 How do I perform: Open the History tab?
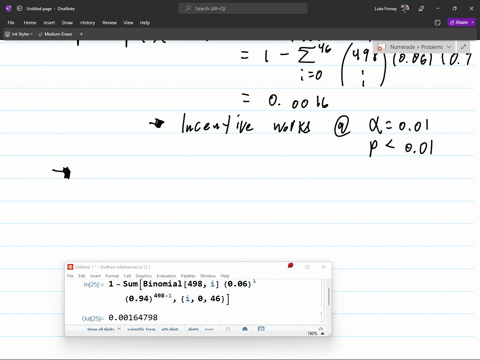point(87,23)
